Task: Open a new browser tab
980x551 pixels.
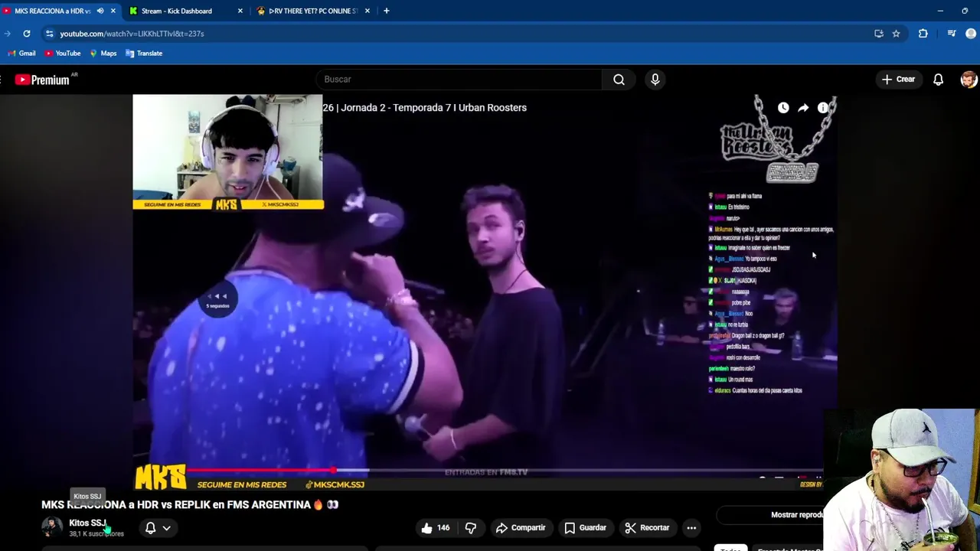Action: click(386, 11)
